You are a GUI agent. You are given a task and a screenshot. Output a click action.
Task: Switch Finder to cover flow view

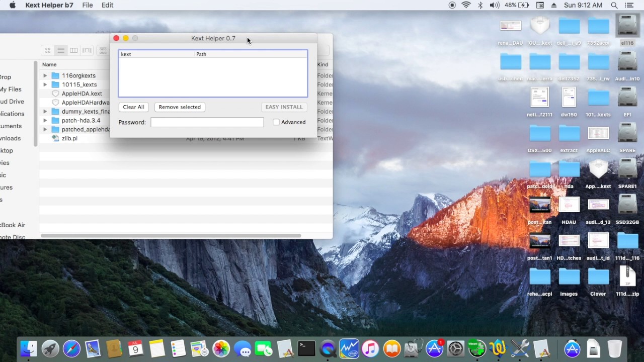pyautogui.click(x=87, y=50)
